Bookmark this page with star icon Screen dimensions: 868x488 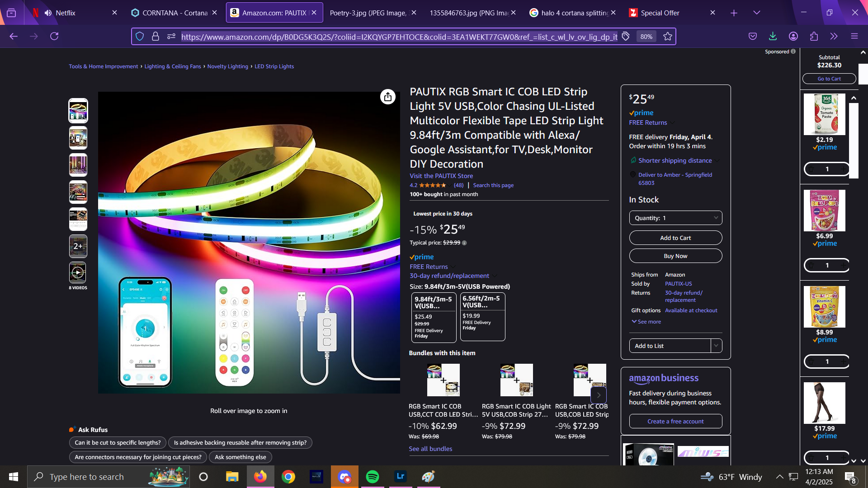tap(668, 37)
